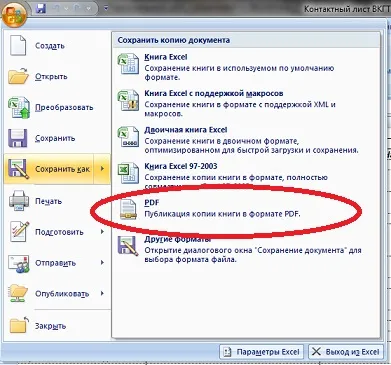Click the diskette icon beside Сохранить
The height and width of the screenshot is (365, 391).
coord(18,138)
